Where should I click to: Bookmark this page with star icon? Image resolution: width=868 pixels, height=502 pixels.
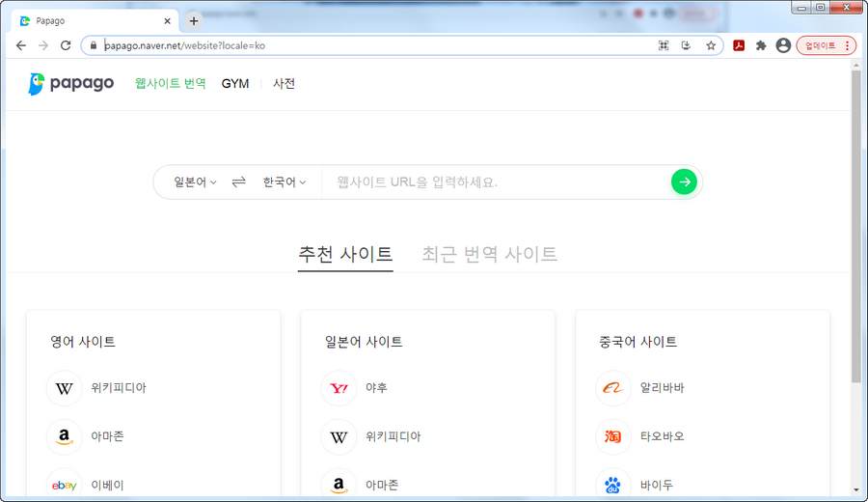tap(711, 45)
